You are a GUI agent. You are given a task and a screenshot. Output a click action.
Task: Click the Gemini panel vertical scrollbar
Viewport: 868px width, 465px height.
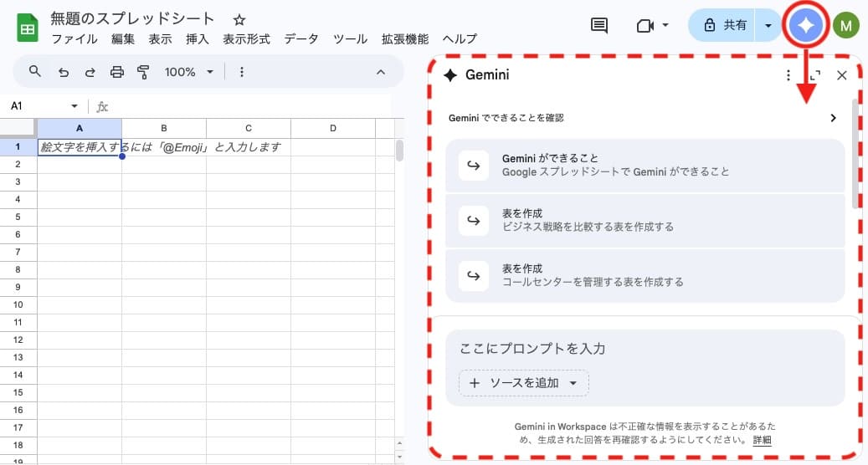(855, 154)
